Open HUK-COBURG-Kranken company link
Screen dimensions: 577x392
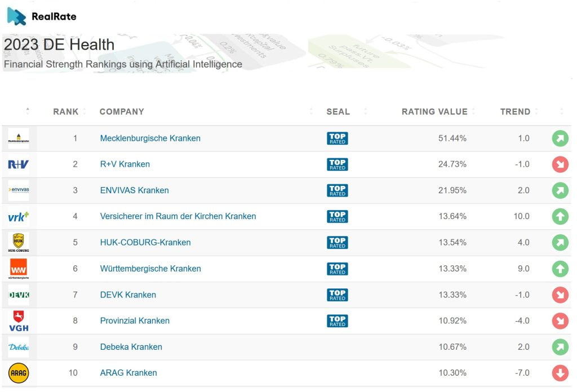145,242
